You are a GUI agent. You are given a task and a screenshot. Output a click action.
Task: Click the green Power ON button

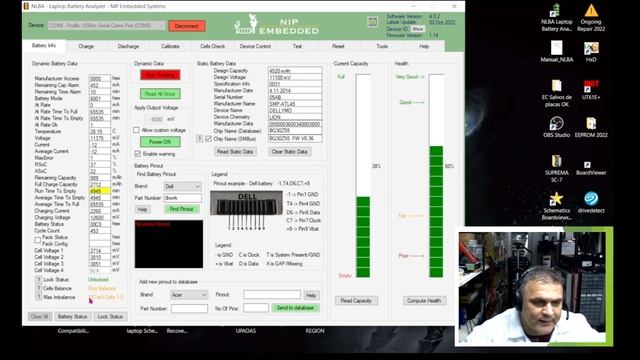point(160,142)
